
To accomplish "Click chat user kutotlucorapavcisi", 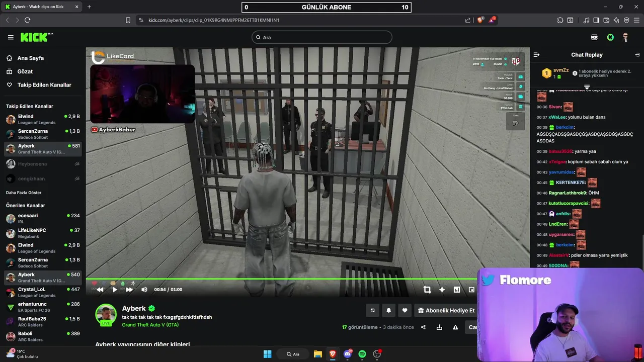I will (569, 204).
